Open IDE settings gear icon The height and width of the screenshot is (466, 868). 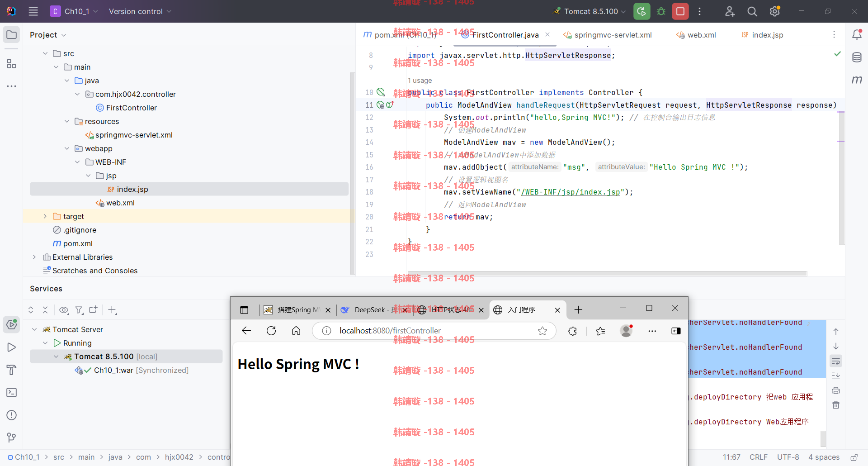click(775, 11)
